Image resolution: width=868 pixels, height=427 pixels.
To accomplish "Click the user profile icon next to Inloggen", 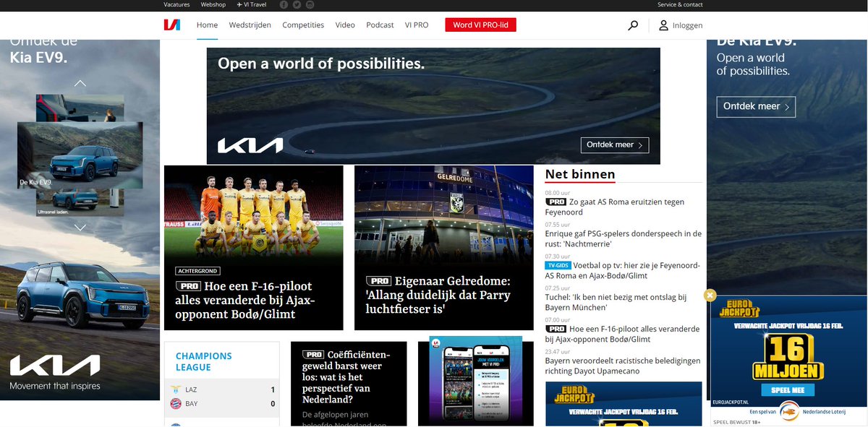I will click(663, 25).
